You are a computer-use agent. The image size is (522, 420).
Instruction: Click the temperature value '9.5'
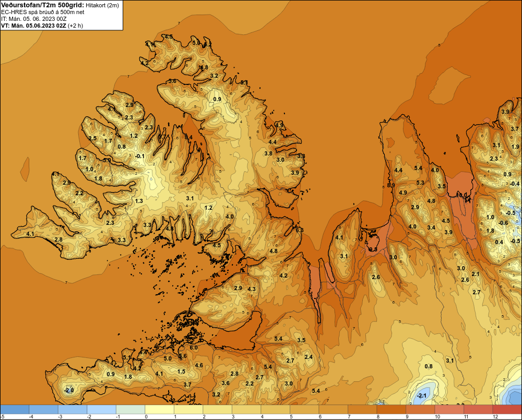373,249
